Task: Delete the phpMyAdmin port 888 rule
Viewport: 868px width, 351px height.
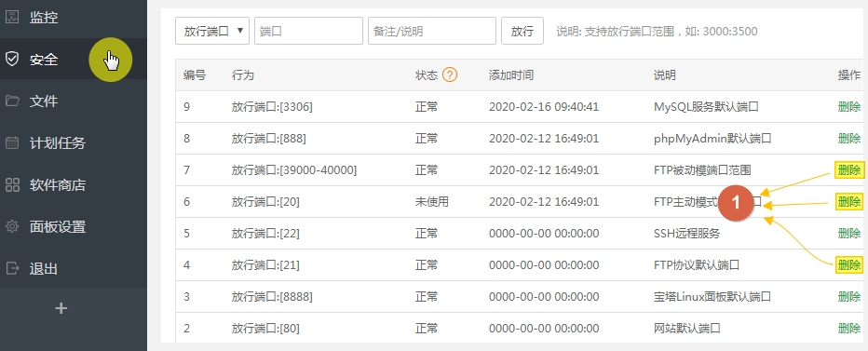Action: click(849, 139)
